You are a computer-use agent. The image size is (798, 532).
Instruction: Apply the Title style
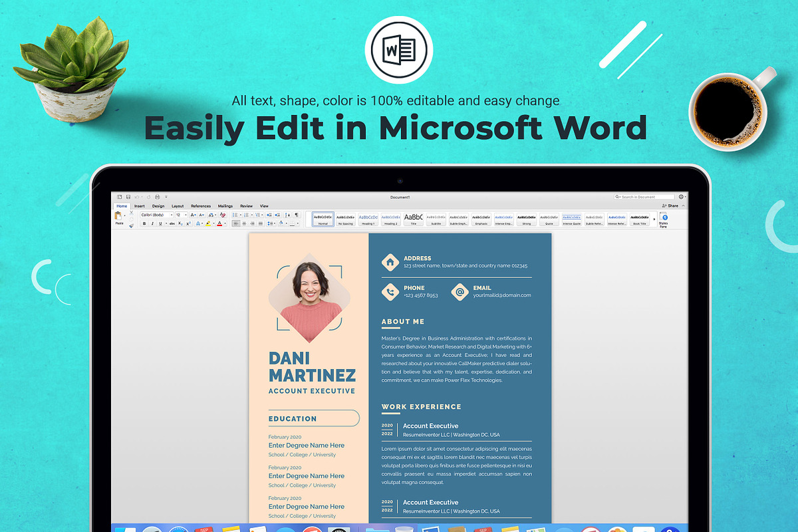pyautogui.click(x=413, y=219)
